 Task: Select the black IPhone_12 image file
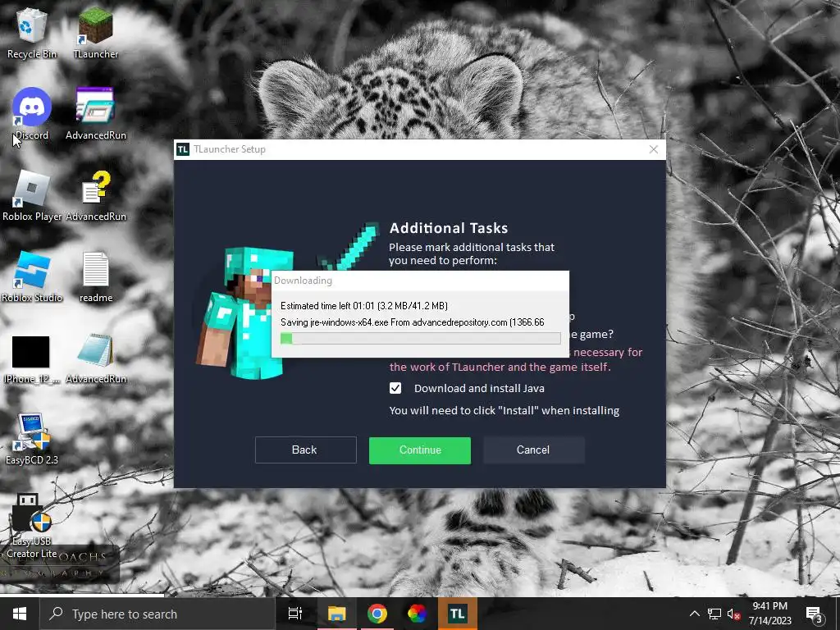[x=31, y=359]
